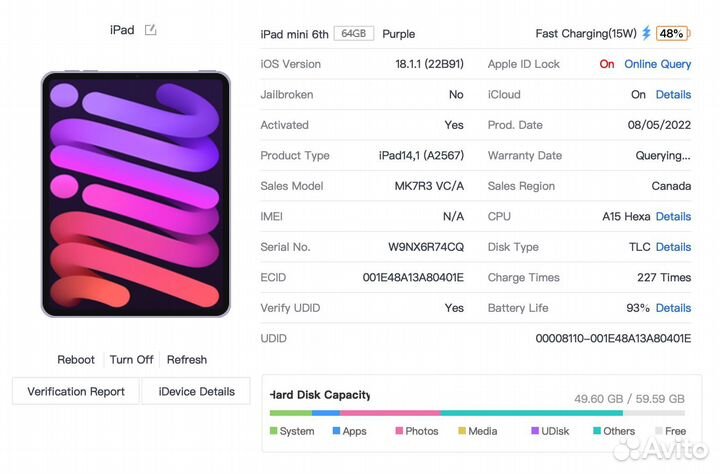Open iCloud Details link
This screenshot has width=720, height=474.
673,95
